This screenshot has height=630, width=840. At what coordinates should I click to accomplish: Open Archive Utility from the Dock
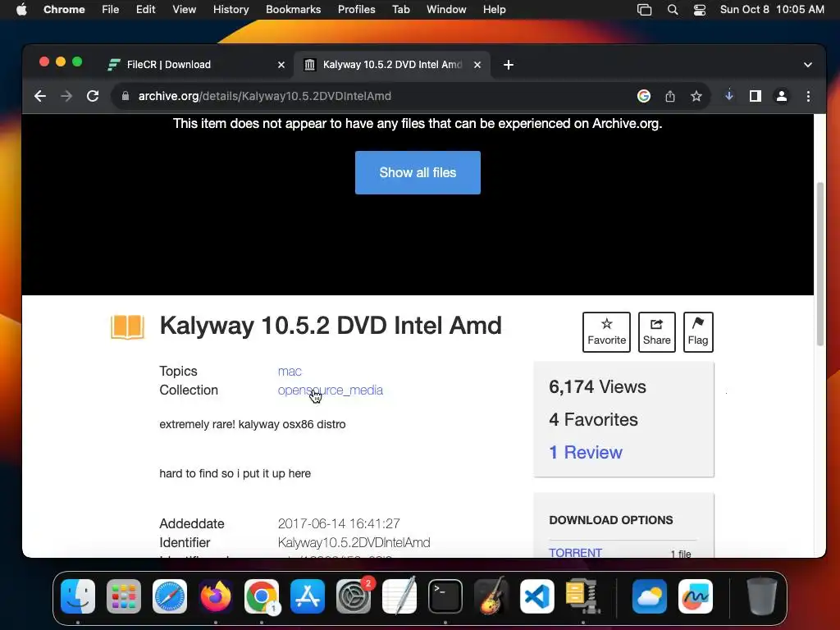(583, 596)
